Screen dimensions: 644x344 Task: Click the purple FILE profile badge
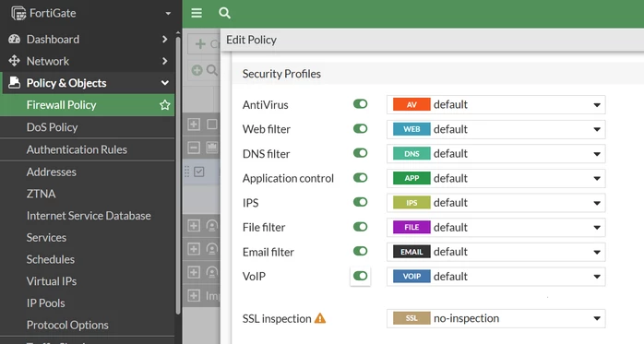click(411, 228)
